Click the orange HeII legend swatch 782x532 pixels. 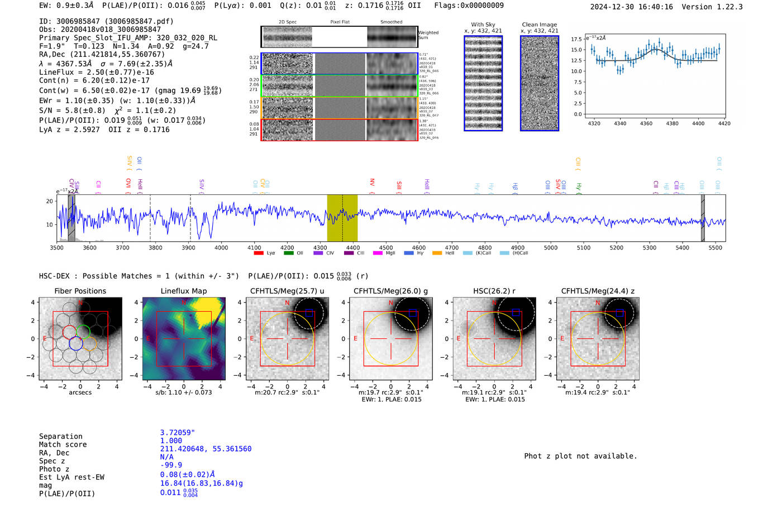click(x=437, y=253)
